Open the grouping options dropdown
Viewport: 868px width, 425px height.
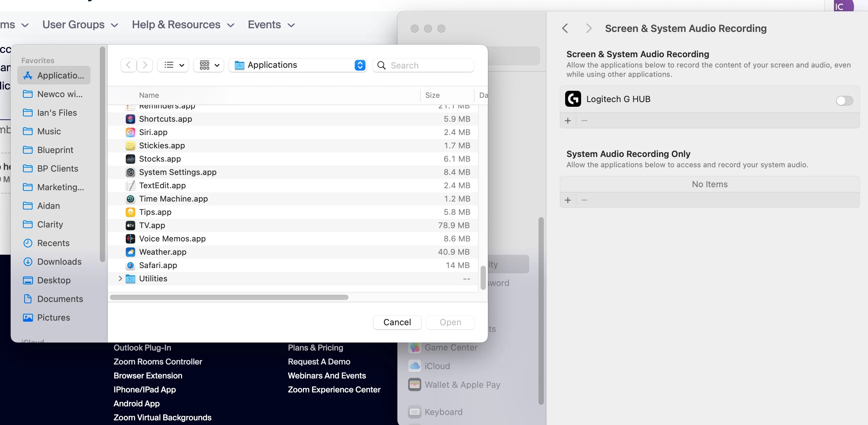tap(209, 65)
